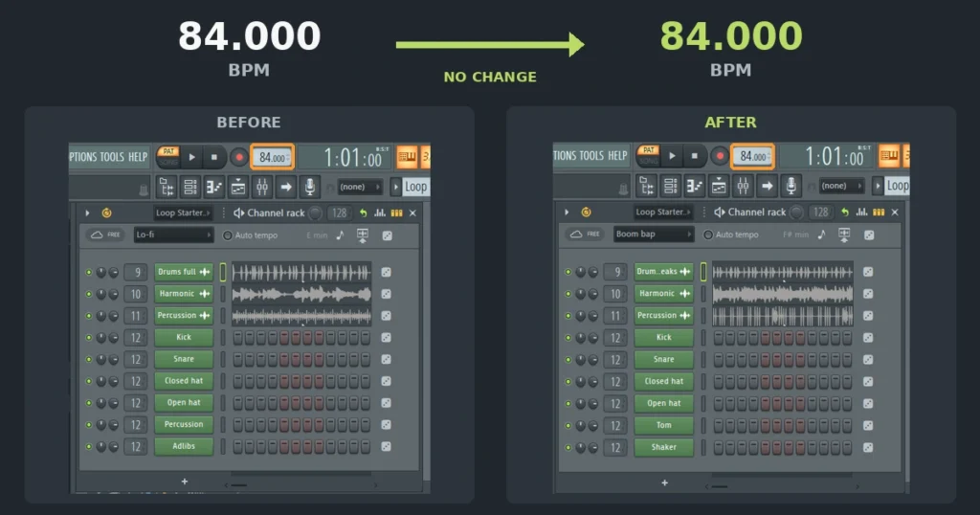980x515 pixels.
Task: Adjust swing knob in BEFORE channel rack header
Action: [316, 213]
